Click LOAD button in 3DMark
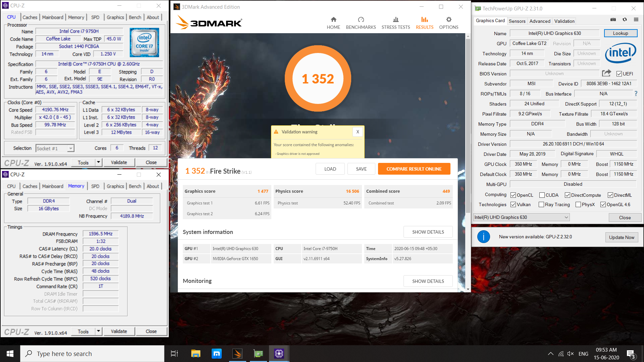 click(330, 169)
